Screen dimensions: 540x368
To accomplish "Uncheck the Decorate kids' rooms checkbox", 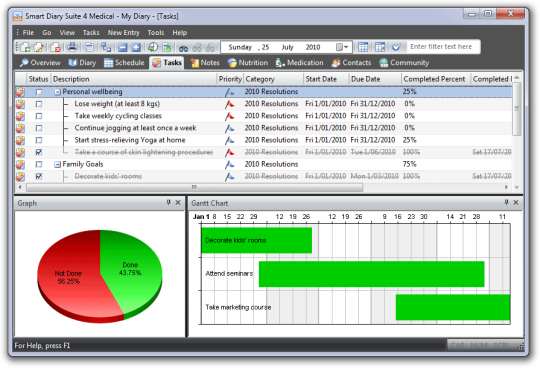I will [x=39, y=176].
